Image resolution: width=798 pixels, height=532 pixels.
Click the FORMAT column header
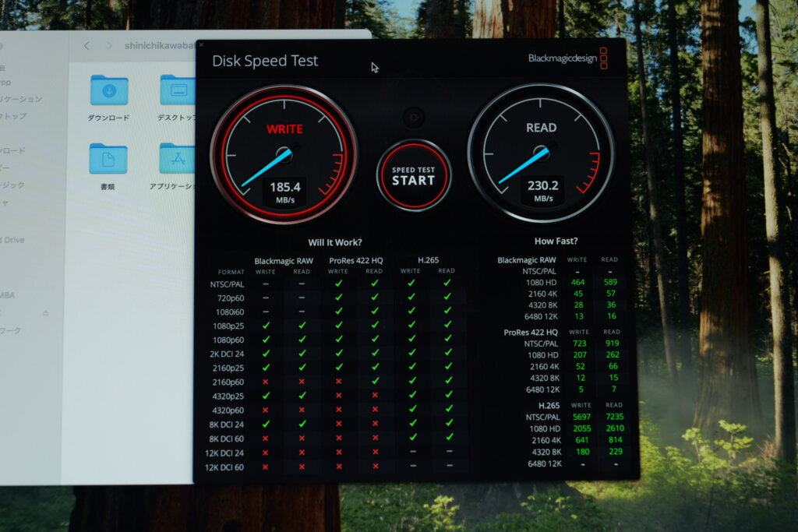[x=231, y=272]
